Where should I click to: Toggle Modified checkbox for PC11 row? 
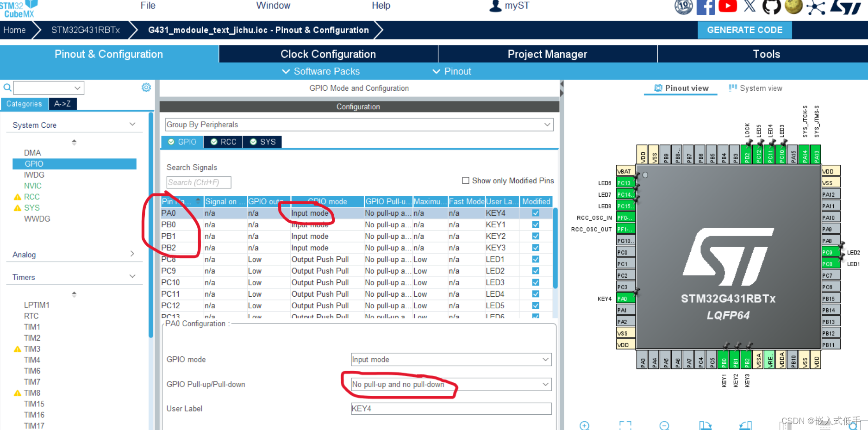coord(536,294)
